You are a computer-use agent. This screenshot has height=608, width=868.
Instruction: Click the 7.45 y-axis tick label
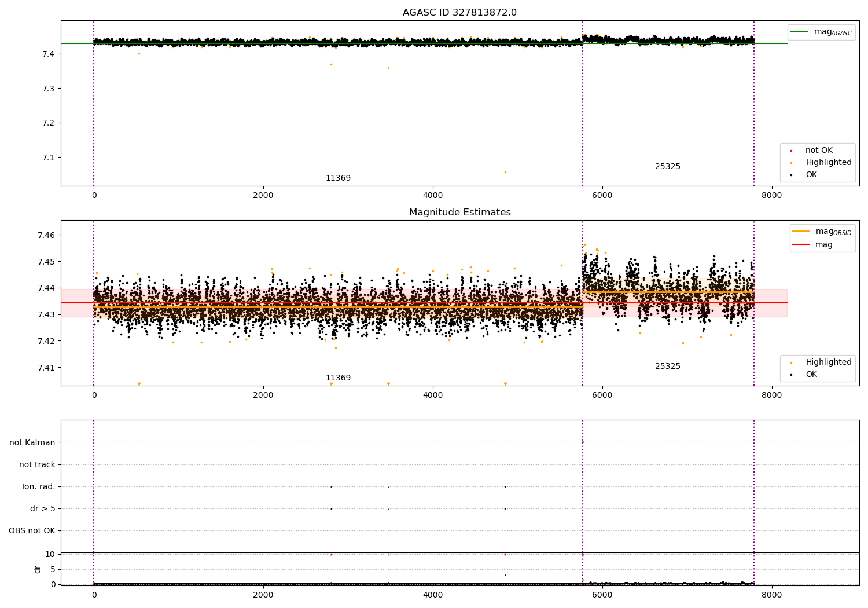(x=46, y=262)
